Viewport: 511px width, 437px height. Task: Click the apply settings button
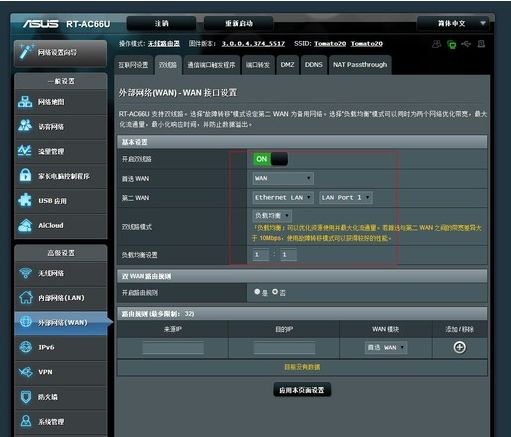tap(302, 390)
